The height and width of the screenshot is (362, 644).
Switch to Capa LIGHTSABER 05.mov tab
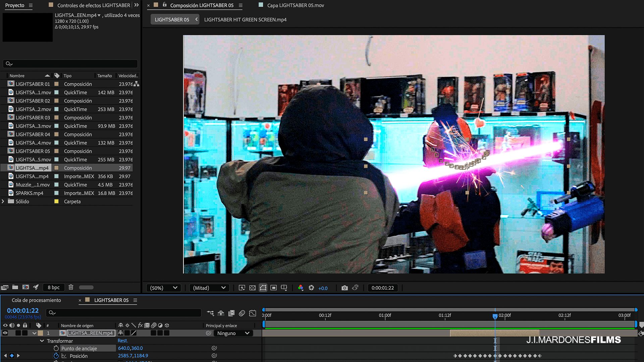coord(295,5)
